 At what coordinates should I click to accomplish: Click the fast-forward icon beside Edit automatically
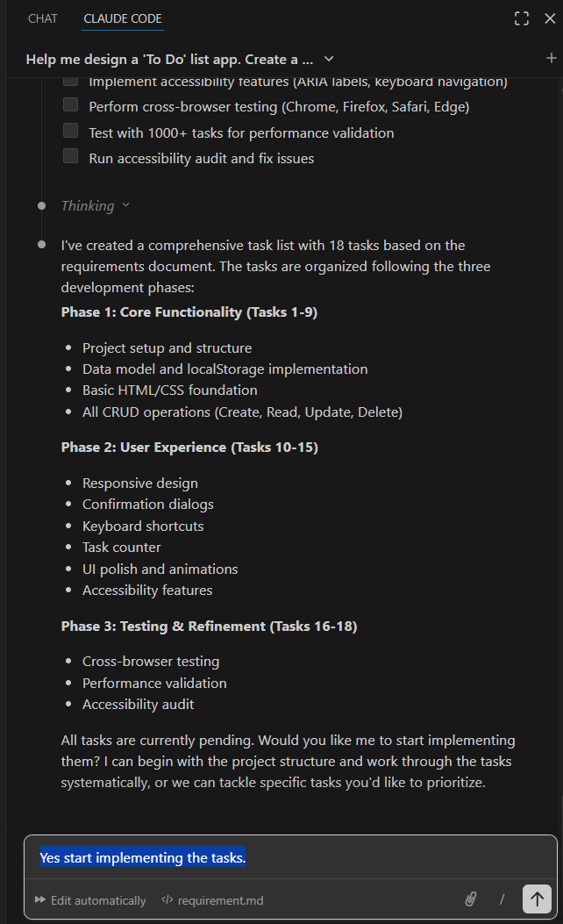40,900
